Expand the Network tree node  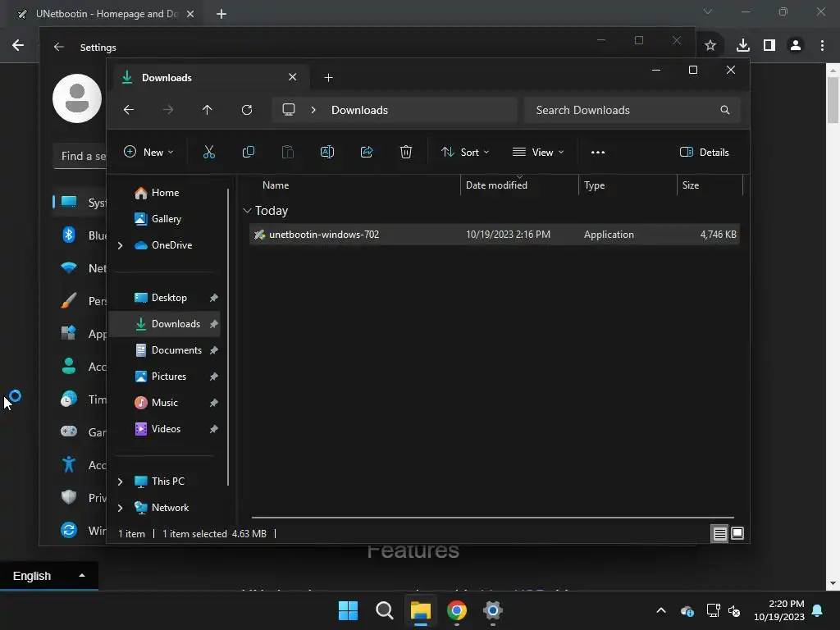tap(121, 508)
